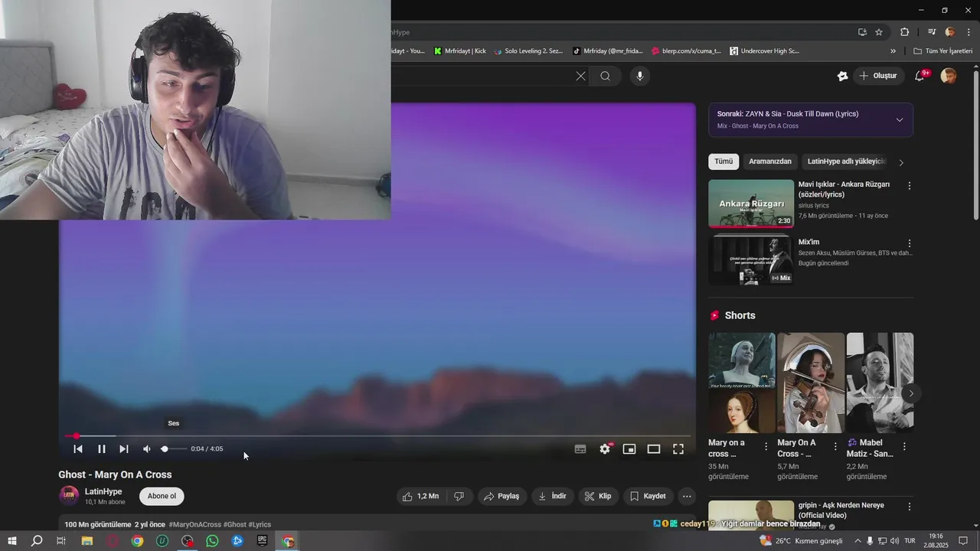Install app icon in address bar
The height and width of the screenshot is (551, 980).
pyautogui.click(x=862, y=32)
